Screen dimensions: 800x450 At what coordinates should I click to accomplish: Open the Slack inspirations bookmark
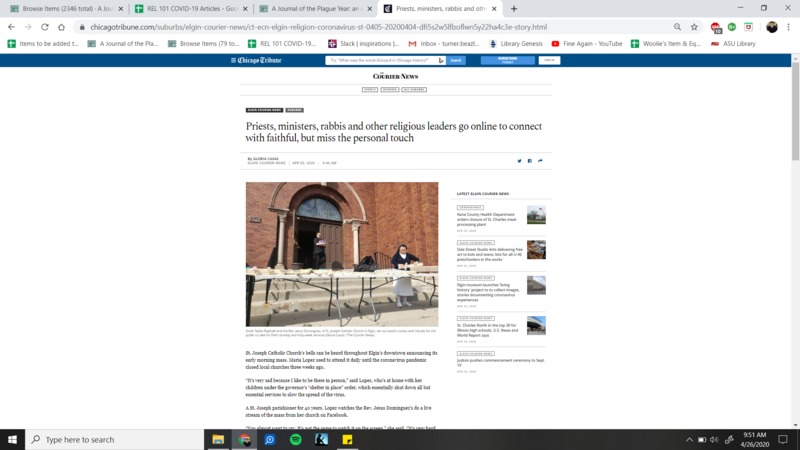[x=364, y=44]
